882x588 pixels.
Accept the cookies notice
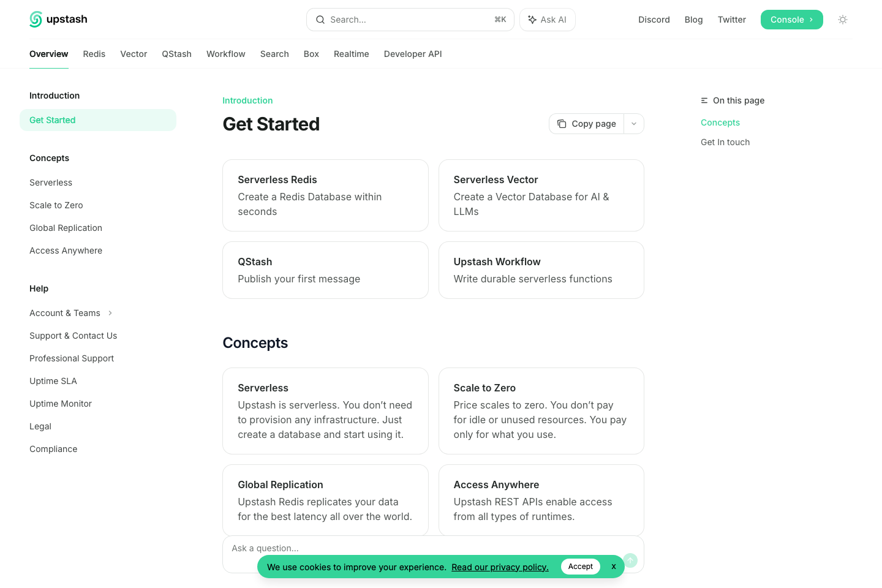[580, 567]
